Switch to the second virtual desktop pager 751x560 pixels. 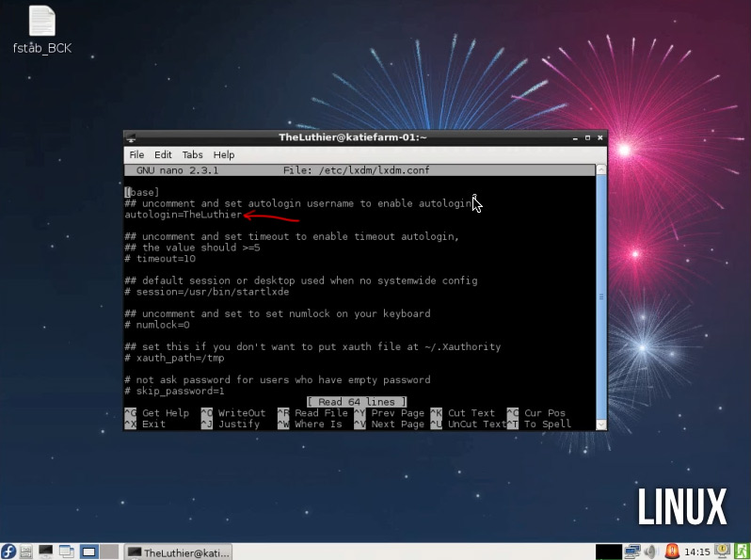coord(109,552)
